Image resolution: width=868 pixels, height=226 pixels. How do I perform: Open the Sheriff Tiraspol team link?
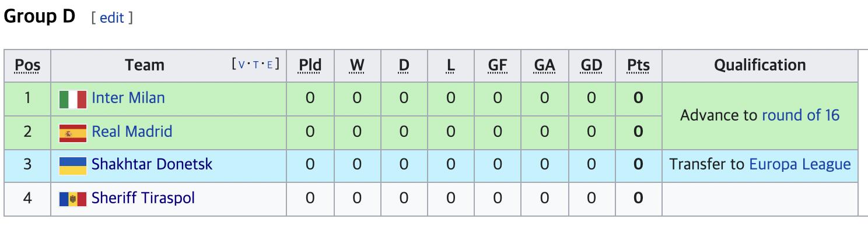(143, 198)
